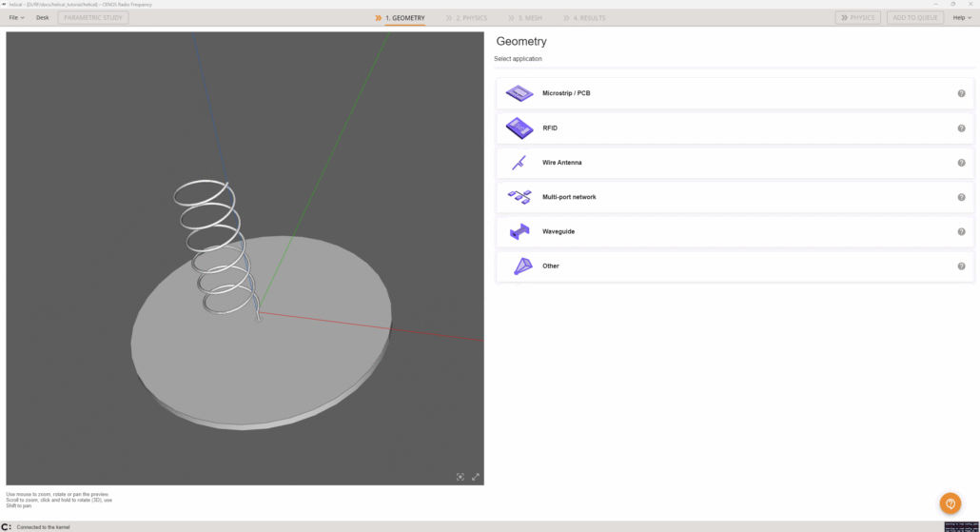Expand the Help dropdown menu
980x532 pixels.
(x=962, y=18)
